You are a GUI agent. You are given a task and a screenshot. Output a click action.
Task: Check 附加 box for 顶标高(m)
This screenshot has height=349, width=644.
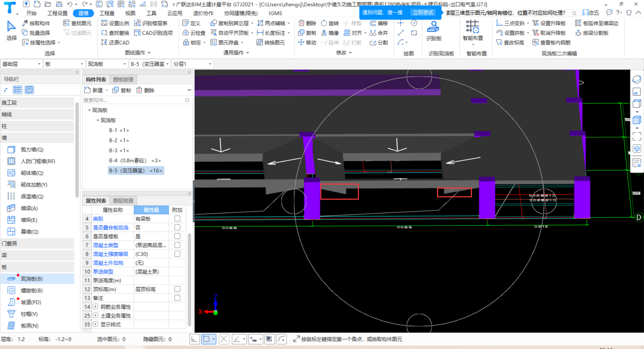(x=177, y=289)
